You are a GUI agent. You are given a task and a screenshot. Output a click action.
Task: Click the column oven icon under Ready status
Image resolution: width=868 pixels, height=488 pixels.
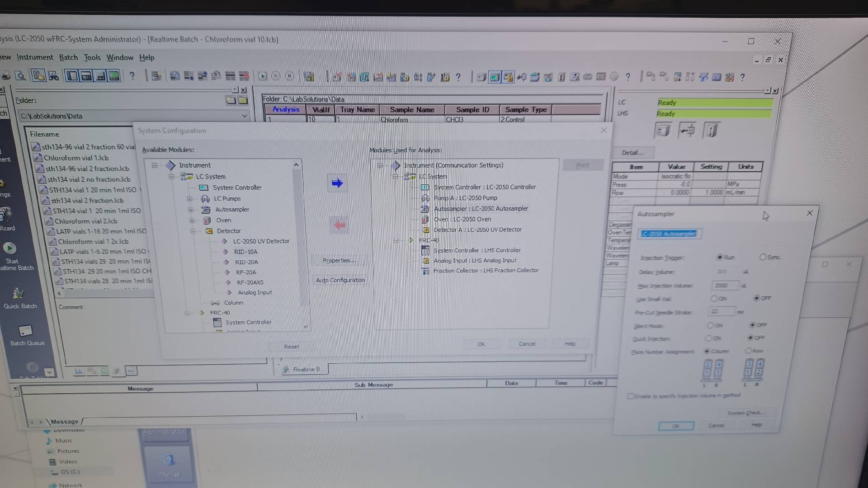(712, 131)
